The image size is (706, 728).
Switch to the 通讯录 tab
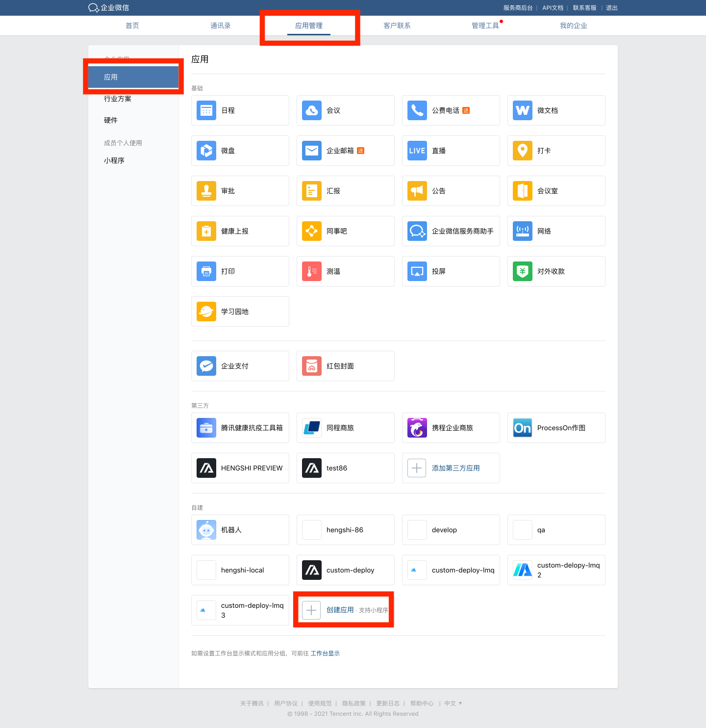tap(221, 26)
